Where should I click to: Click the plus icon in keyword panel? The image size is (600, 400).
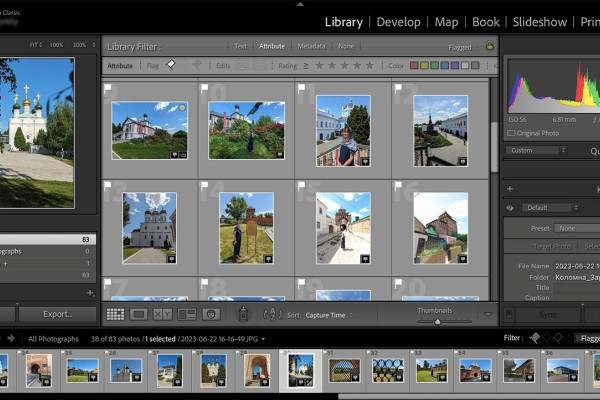(x=510, y=189)
